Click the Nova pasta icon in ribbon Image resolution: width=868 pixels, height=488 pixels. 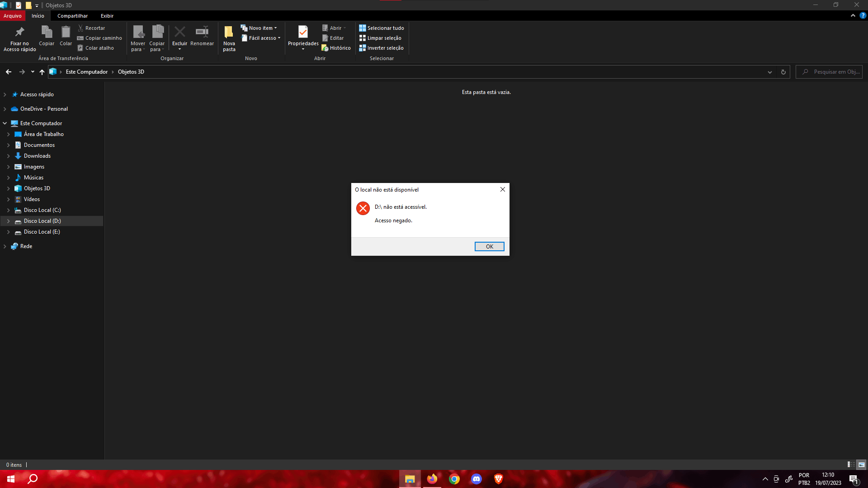(229, 32)
